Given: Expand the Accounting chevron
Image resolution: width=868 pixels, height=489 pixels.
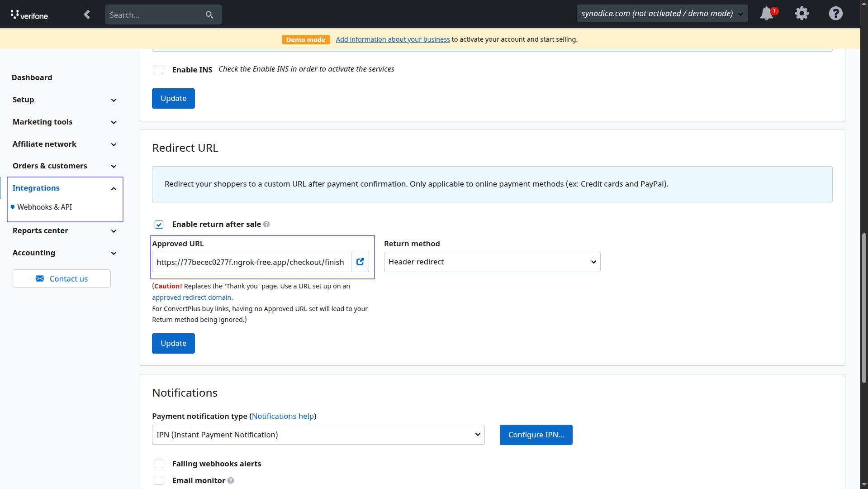Looking at the screenshot, I should [x=114, y=253].
